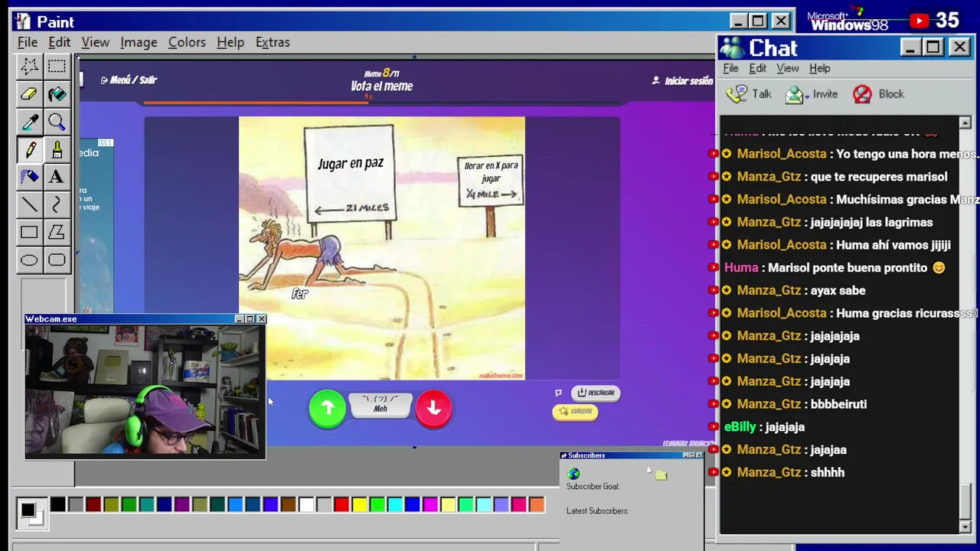Image resolution: width=980 pixels, height=551 pixels.
Task: Click the globe icon in Subscribers window
Action: pos(573,474)
